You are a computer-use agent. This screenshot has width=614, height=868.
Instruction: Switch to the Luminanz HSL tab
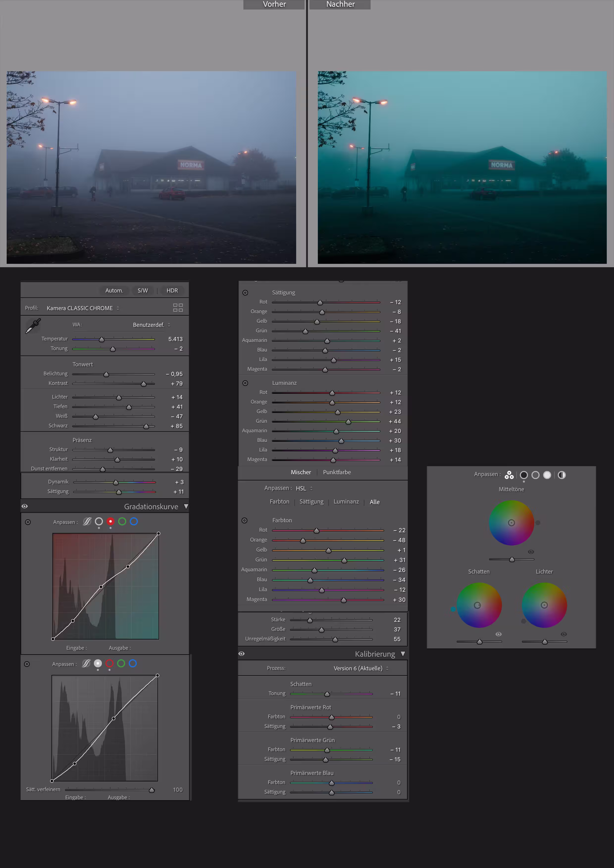[346, 502]
